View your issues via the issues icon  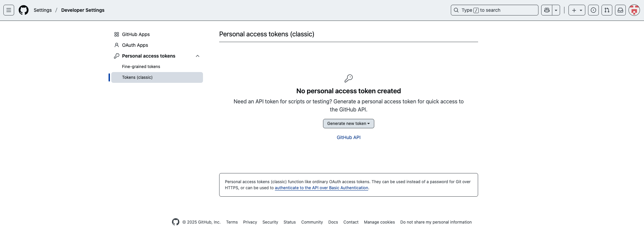[x=593, y=10]
